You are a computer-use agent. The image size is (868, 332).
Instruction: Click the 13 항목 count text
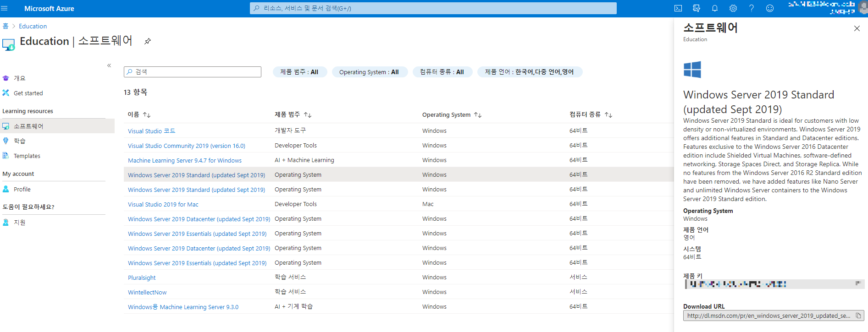(135, 92)
